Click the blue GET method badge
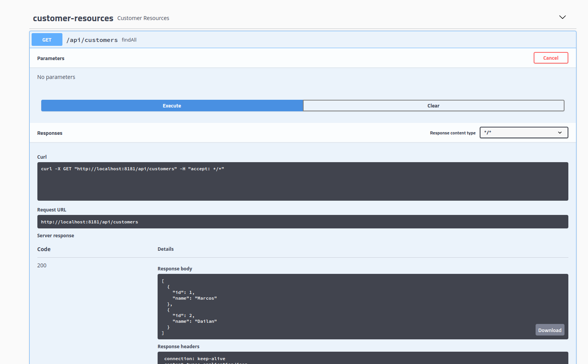Viewport: 588px width, 364px height. click(x=47, y=39)
